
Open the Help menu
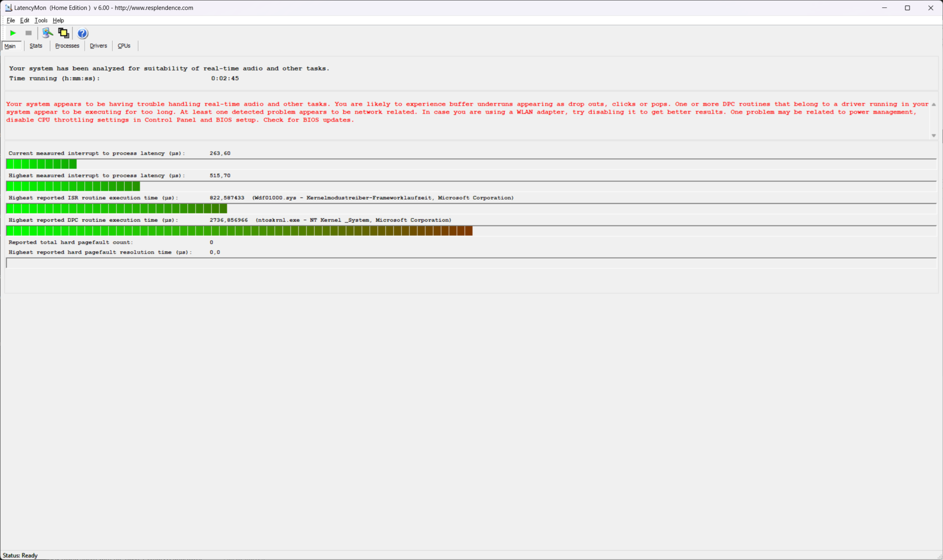pyautogui.click(x=58, y=20)
